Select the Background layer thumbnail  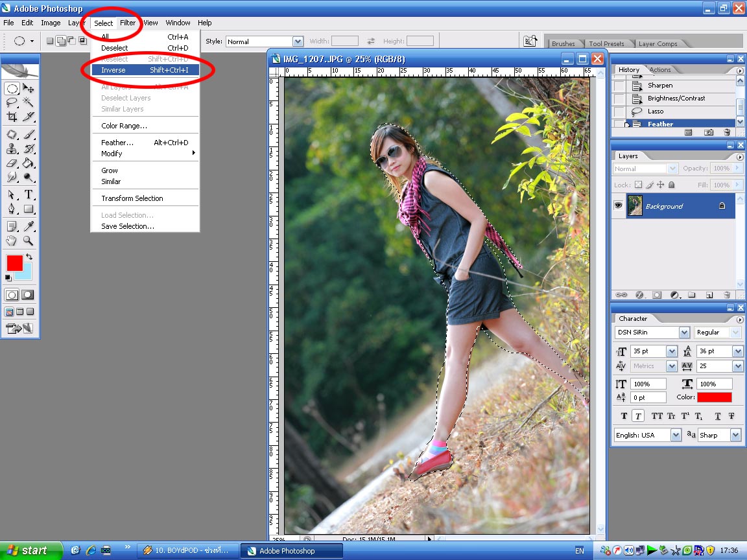634,205
